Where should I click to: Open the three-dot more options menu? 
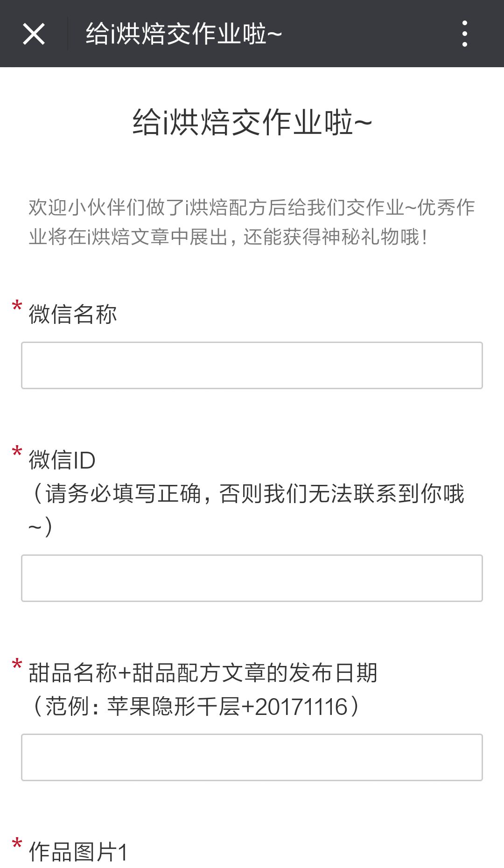(x=464, y=34)
